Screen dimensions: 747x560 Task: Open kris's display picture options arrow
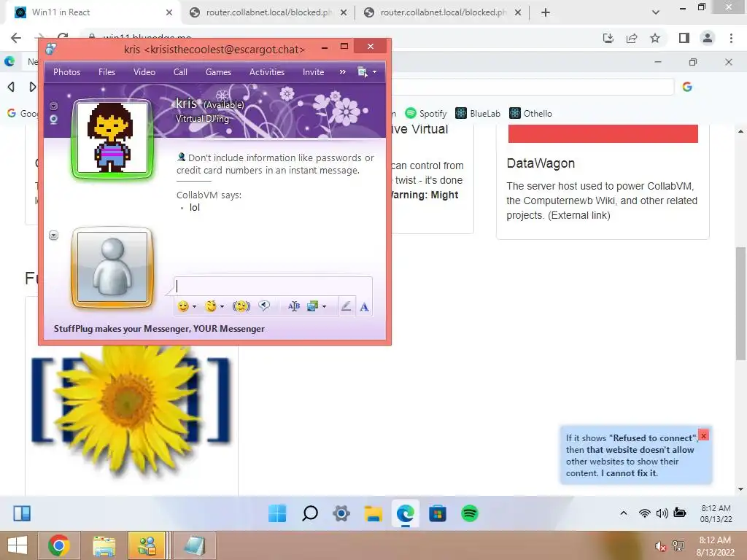(x=54, y=106)
